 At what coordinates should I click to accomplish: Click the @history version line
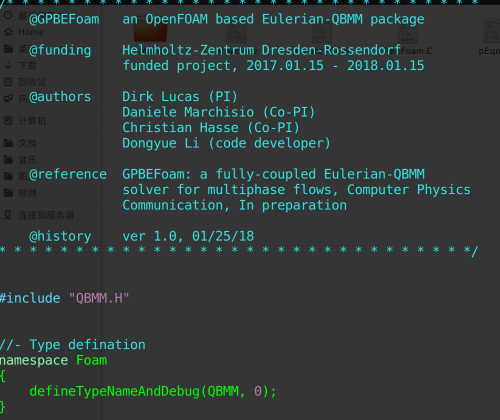click(x=188, y=236)
